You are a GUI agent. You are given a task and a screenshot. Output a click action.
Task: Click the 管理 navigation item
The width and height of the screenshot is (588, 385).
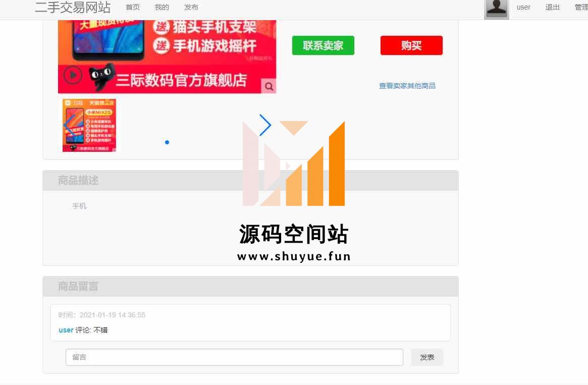pyautogui.click(x=581, y=7)
